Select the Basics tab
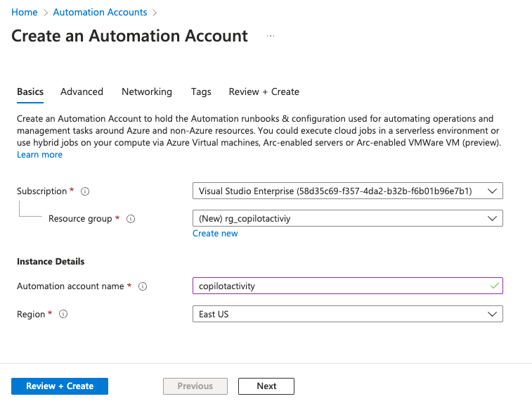Screen dimensions: 532x406 [x=30, y=91]
